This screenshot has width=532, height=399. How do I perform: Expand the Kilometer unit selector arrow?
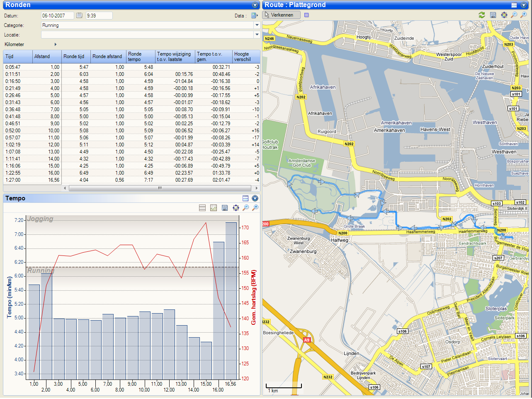pos(56,44)
